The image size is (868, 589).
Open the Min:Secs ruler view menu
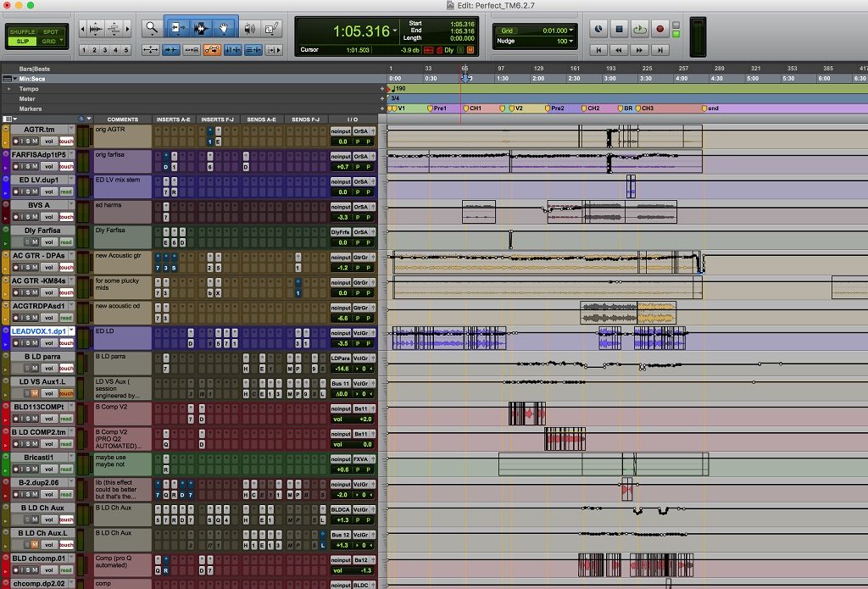pos(9,79)
